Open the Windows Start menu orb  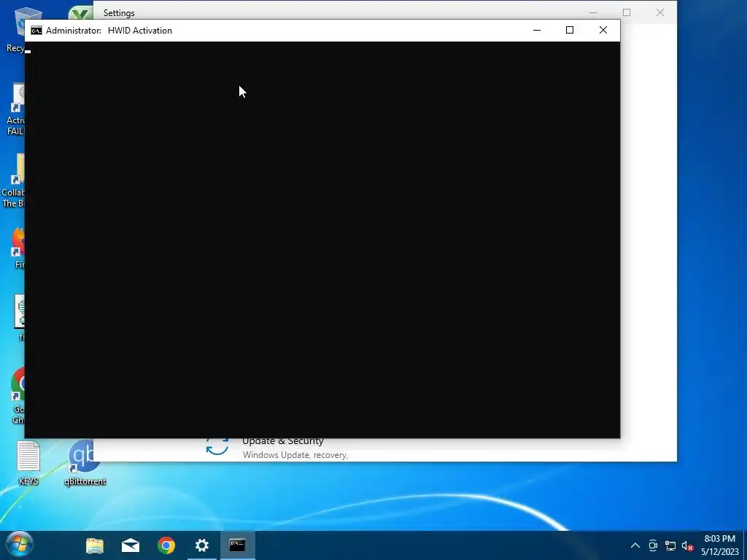(19, 545)
